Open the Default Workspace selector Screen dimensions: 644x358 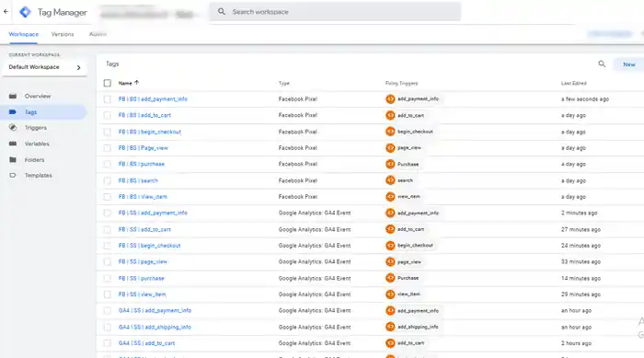click(44, 67)
